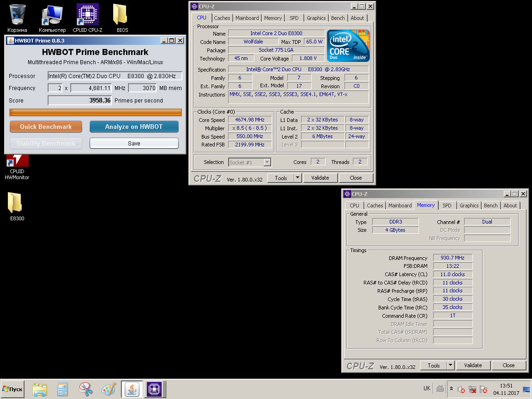
Task: Switch to Bench tab in Memory CPU-Z window
Action: pos(490,206)
